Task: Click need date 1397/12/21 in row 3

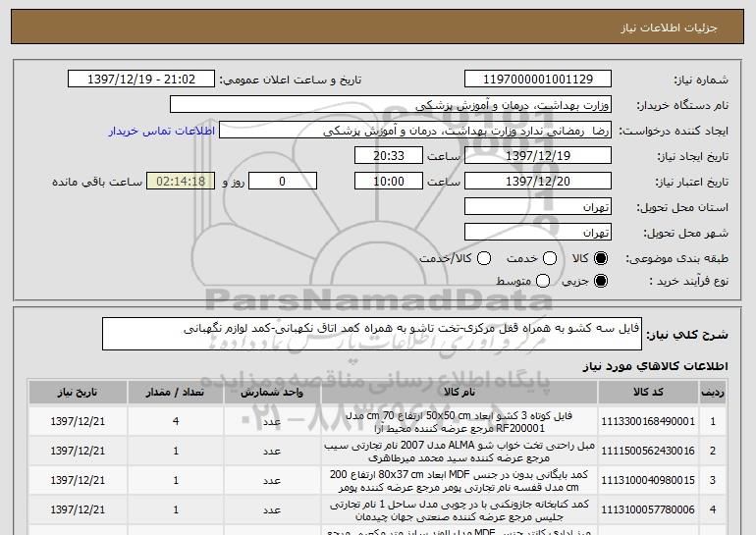Action: 78,480
